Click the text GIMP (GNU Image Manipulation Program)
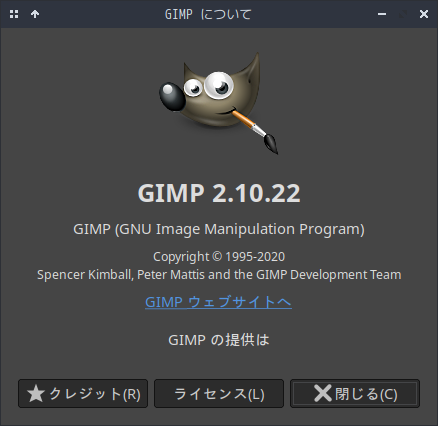The height and width of the screenshot is (426, 438). 219,229
